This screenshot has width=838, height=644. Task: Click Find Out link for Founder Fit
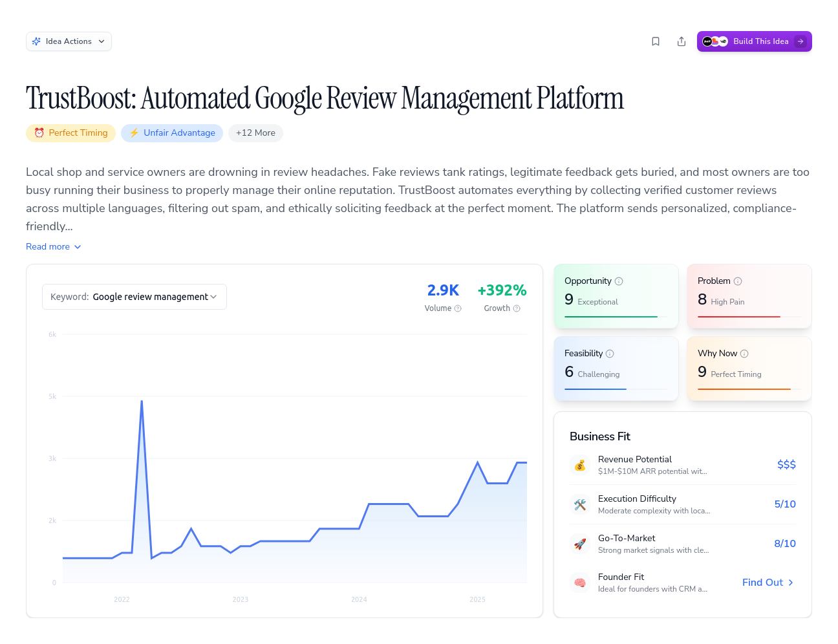tap(768, 583)
